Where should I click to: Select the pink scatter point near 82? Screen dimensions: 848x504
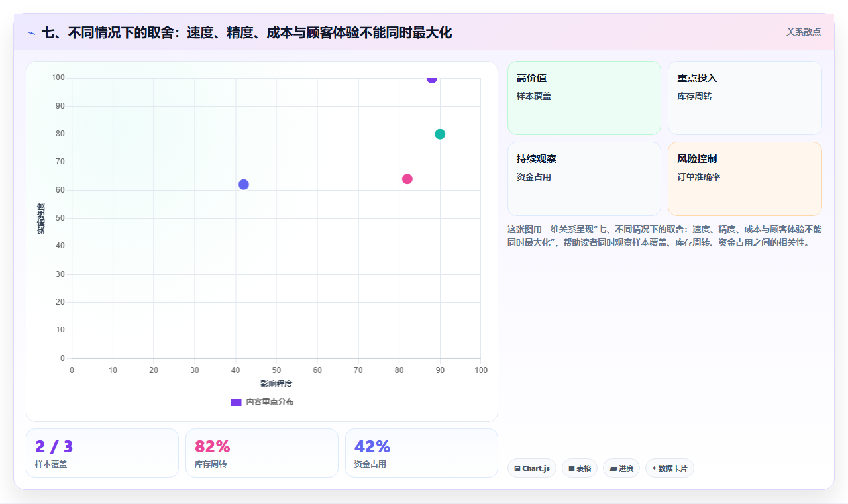[x=407, y=179]
